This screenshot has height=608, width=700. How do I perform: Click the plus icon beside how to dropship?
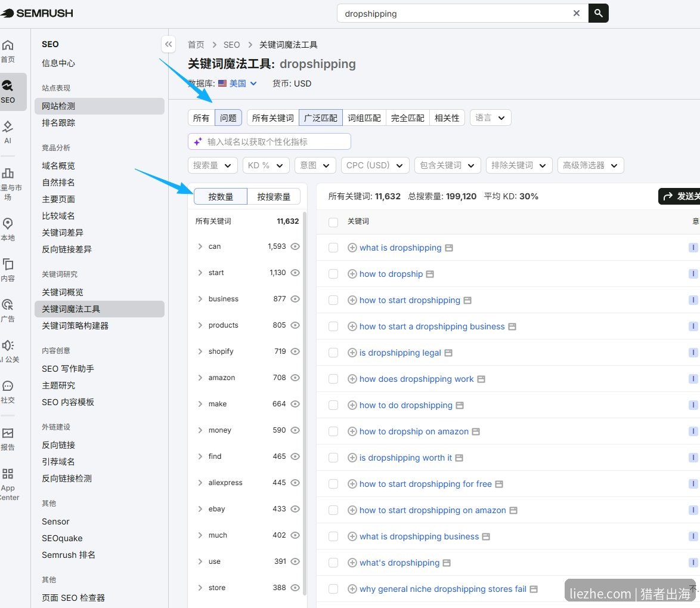point(352,274)
